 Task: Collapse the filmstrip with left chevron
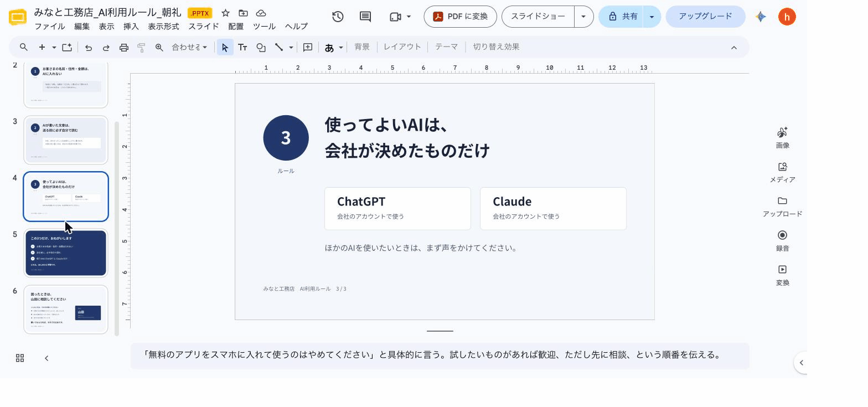tap(46, 358)
